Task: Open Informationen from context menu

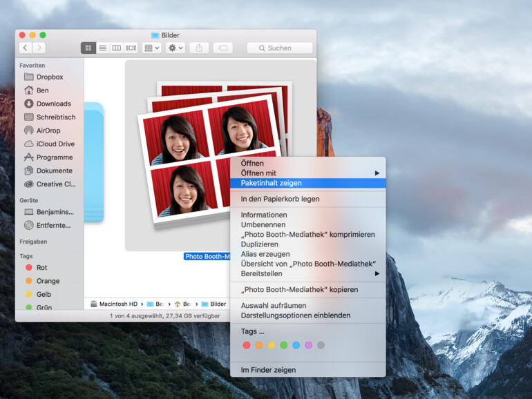Action: (x=307, y=215)
